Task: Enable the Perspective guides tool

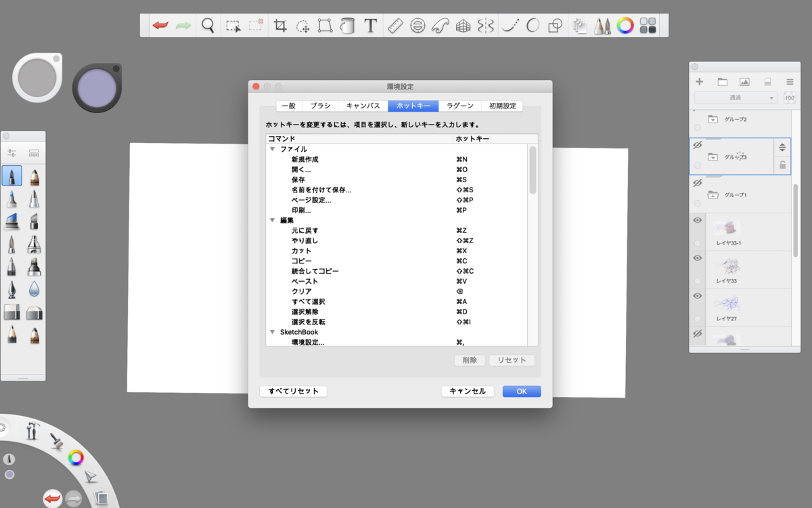Action: [x=463, y=26]
